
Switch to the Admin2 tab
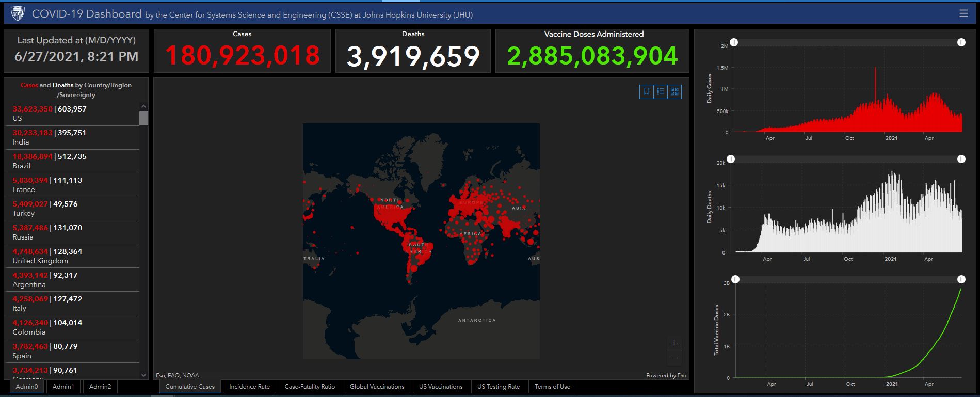[100, 387]
